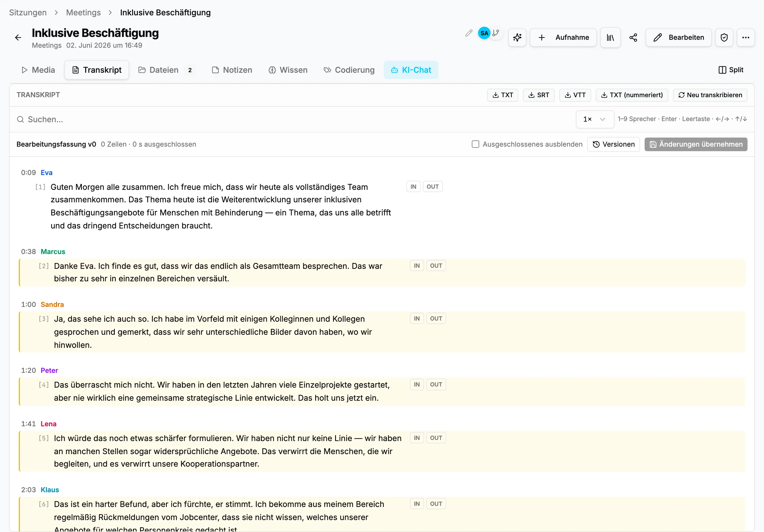
Task: Set IN marker on Peter's line 4
Action: click(417, 385)
